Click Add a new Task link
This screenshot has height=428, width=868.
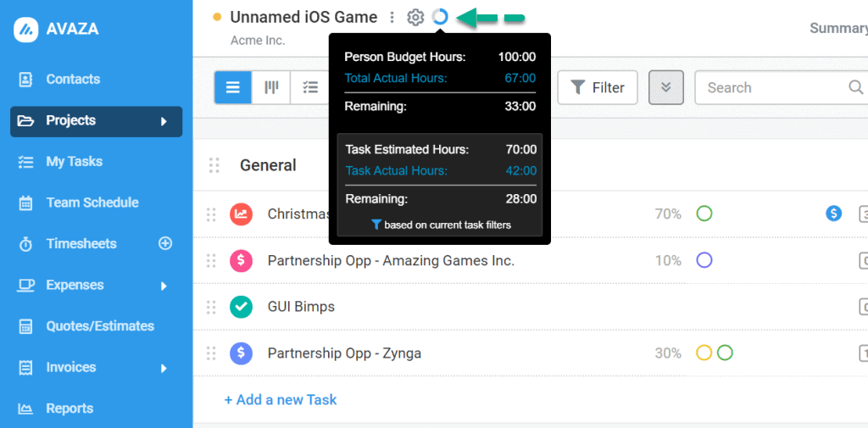[281, 399]
